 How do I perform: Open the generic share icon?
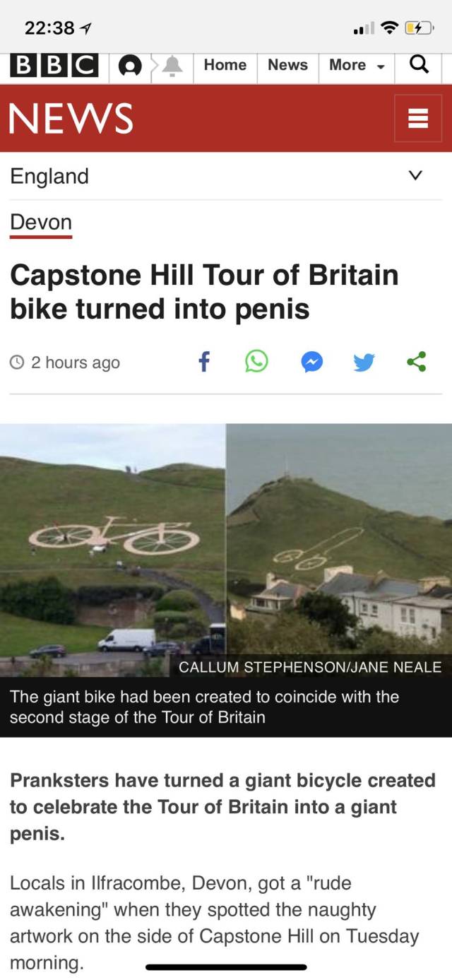[417, 362]
